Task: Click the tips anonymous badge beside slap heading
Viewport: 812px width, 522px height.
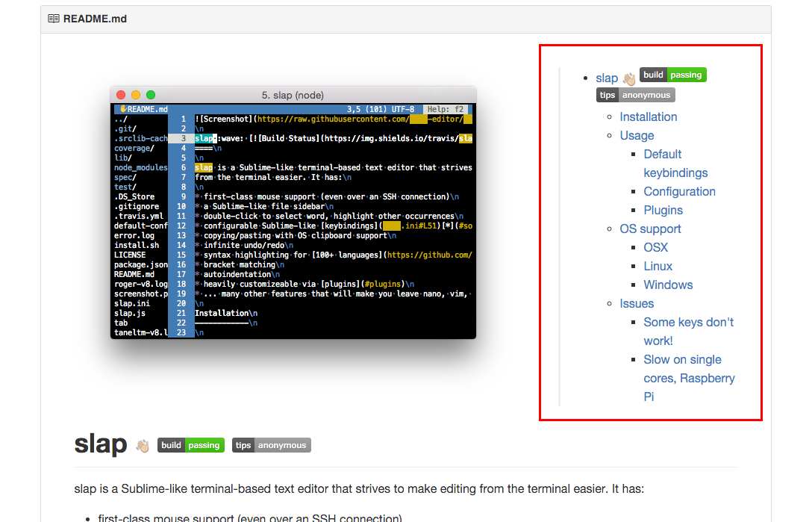Action: pos(272,445)
